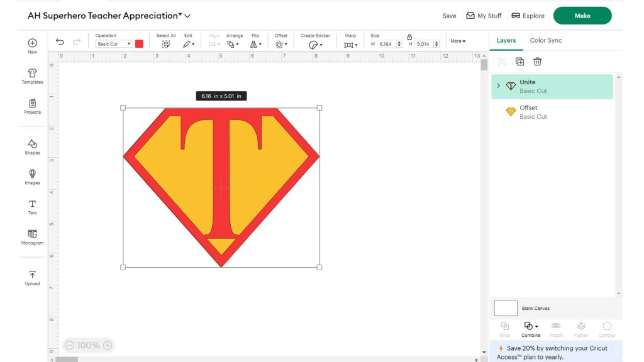Open the Flip dropdown
The height and width of the screenshot is (362, 644).
(x=255, y=45)
